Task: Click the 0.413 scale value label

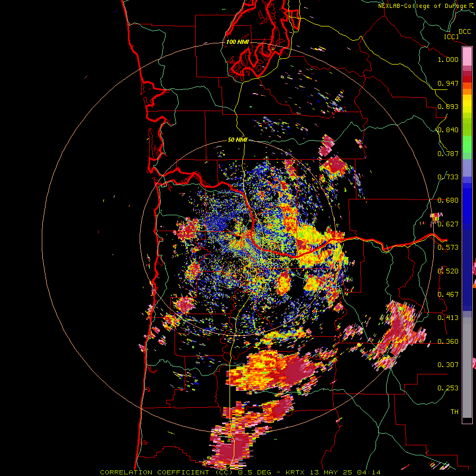Action: pos(448,318)
